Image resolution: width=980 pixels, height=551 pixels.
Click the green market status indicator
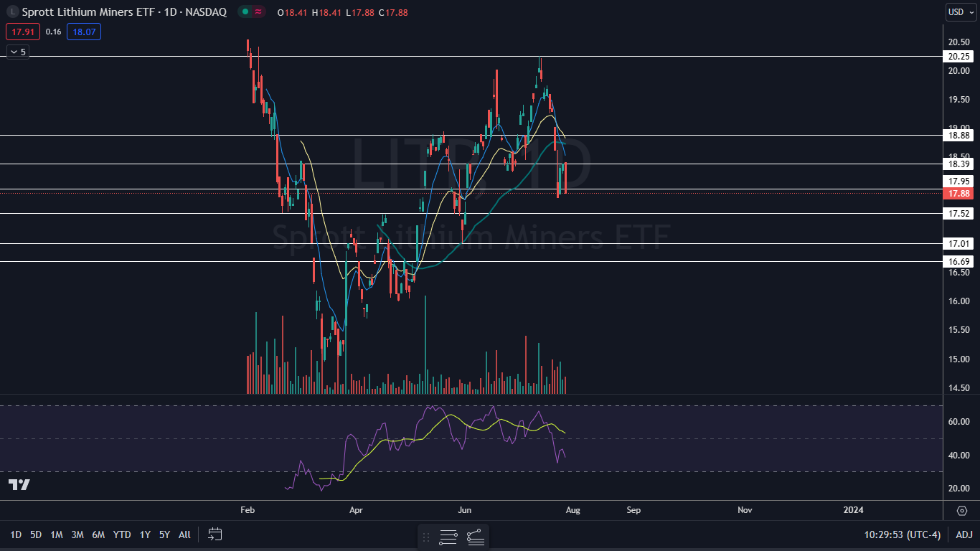point(245,11)
